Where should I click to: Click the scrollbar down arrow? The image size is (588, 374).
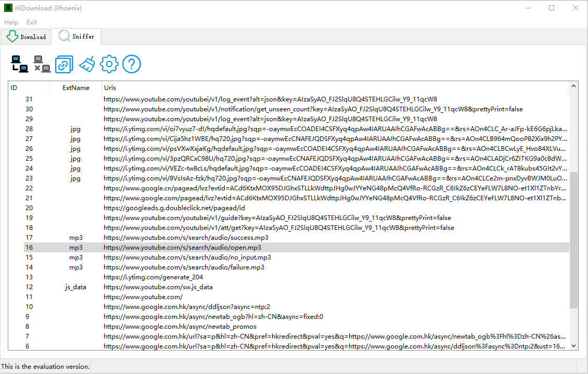pos(573,346)
